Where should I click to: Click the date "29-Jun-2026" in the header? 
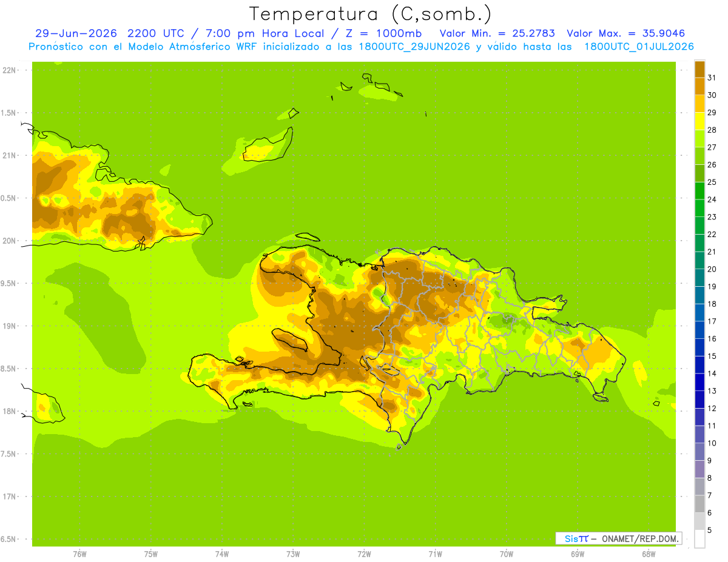76,33
